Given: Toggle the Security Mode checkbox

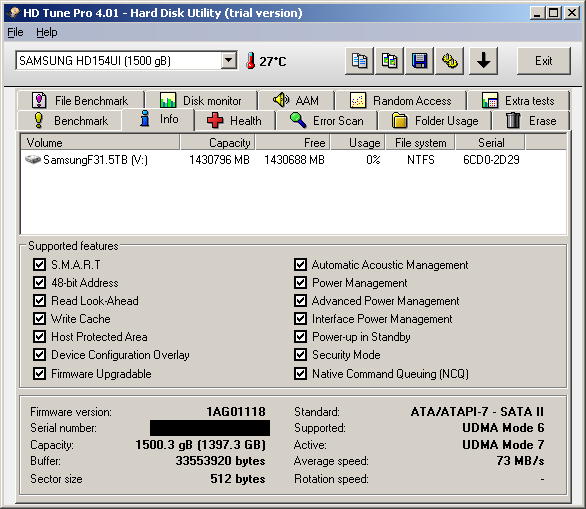Looking at the screenshot, I should 300,354.
